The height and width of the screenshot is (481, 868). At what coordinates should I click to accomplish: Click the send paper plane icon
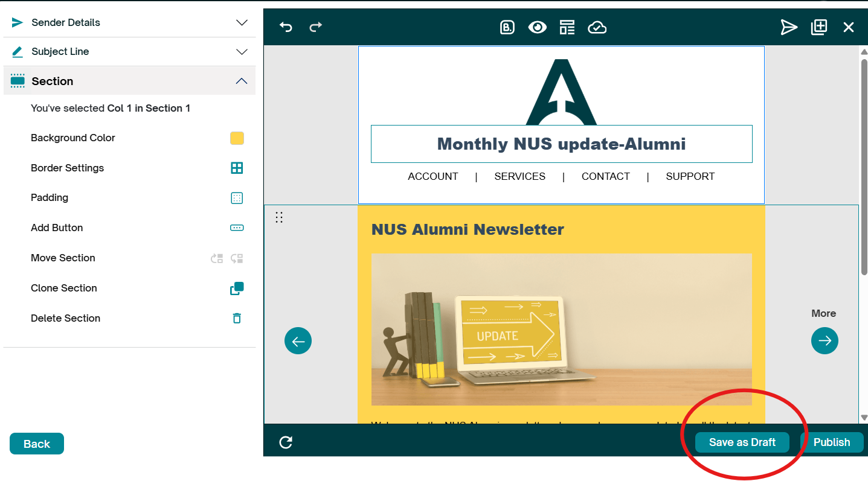click(789, 27)
